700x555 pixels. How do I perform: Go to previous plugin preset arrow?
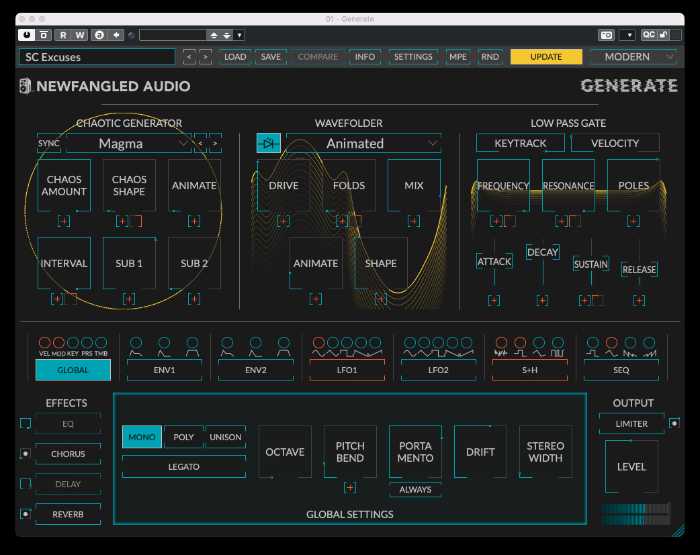(x=189, y=57)
